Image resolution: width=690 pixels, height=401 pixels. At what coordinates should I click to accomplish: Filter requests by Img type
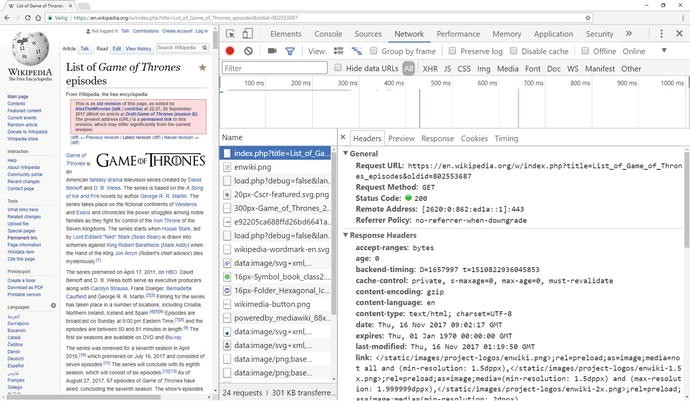point(484,69)
